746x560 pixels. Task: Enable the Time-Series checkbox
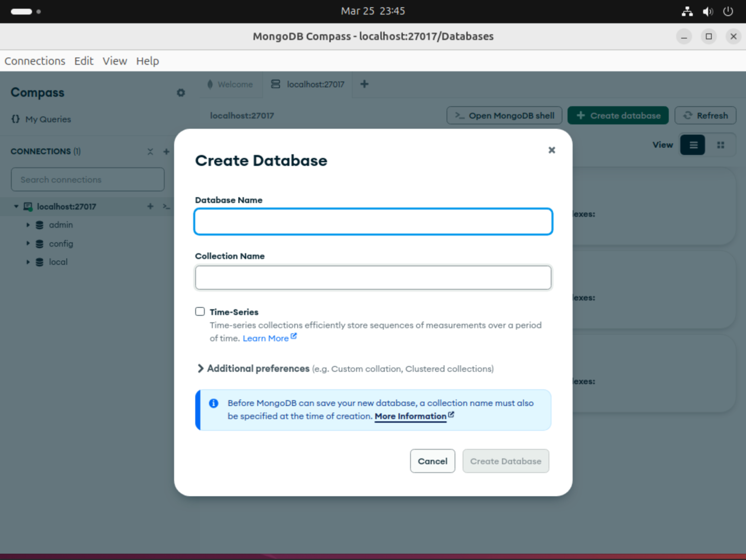(x=200, y=311)
